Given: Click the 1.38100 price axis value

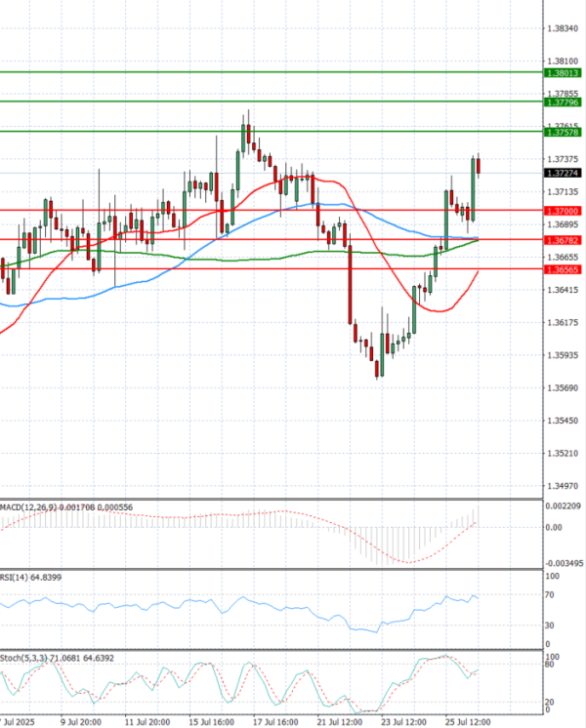Looking at the screenshot, I should tap(563, 61).
